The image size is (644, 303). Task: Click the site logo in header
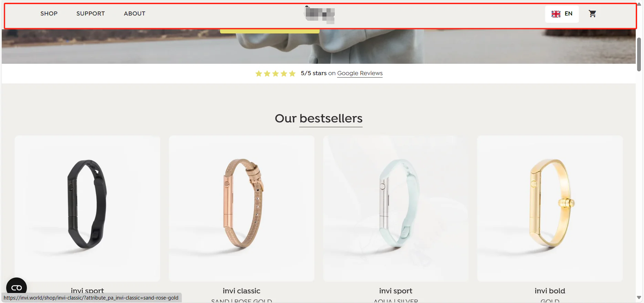(x=320, y=14)
